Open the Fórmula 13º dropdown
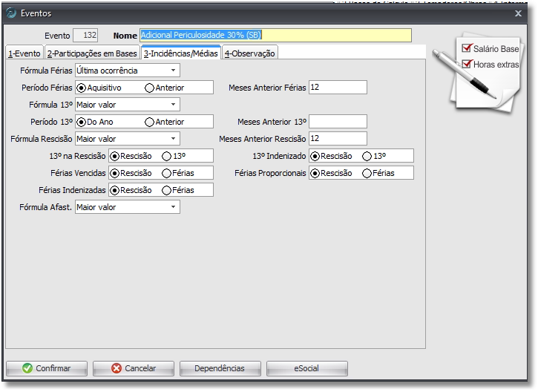This screenshot has width=538, height=392. tap(173, 105)
